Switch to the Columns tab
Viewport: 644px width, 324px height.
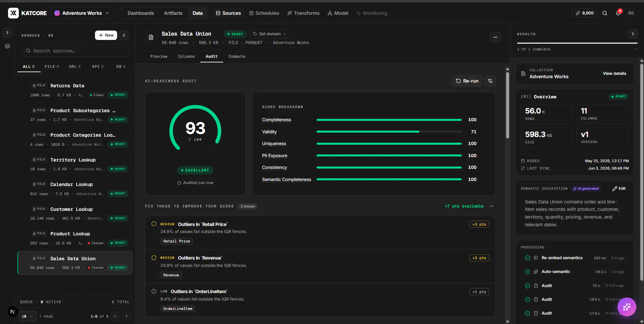[x=186, y=56]
